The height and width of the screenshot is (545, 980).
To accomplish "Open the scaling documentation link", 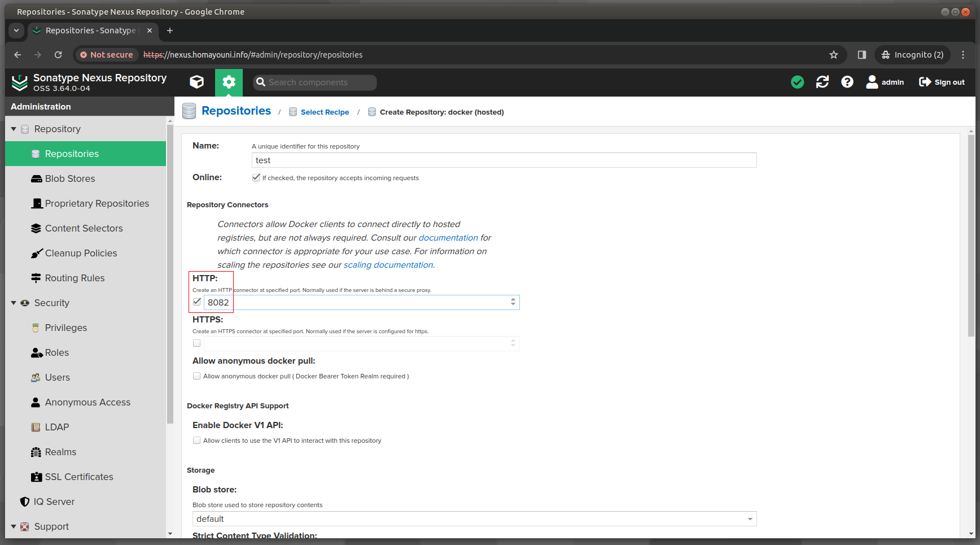I will [x=388, y=265].
